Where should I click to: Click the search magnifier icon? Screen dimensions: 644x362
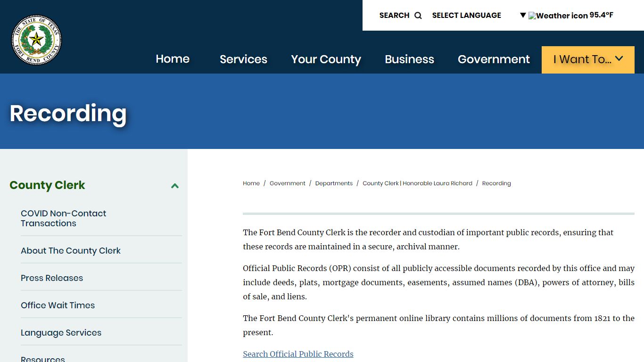pyautogui.click(x=418, y=16)
